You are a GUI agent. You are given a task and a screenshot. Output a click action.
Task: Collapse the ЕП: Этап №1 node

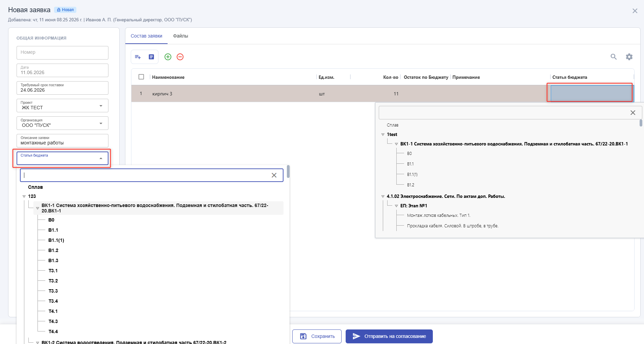(396, 206)
